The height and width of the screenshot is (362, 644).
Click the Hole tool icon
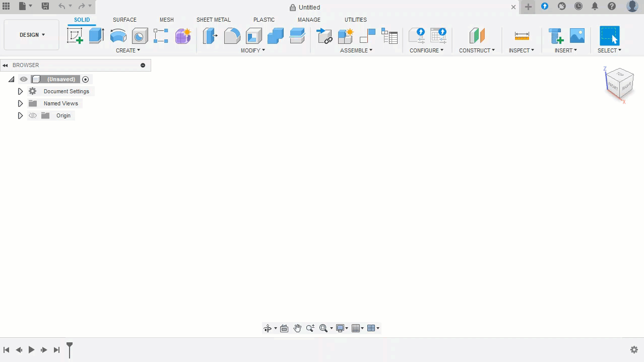[x=140, y=36]
